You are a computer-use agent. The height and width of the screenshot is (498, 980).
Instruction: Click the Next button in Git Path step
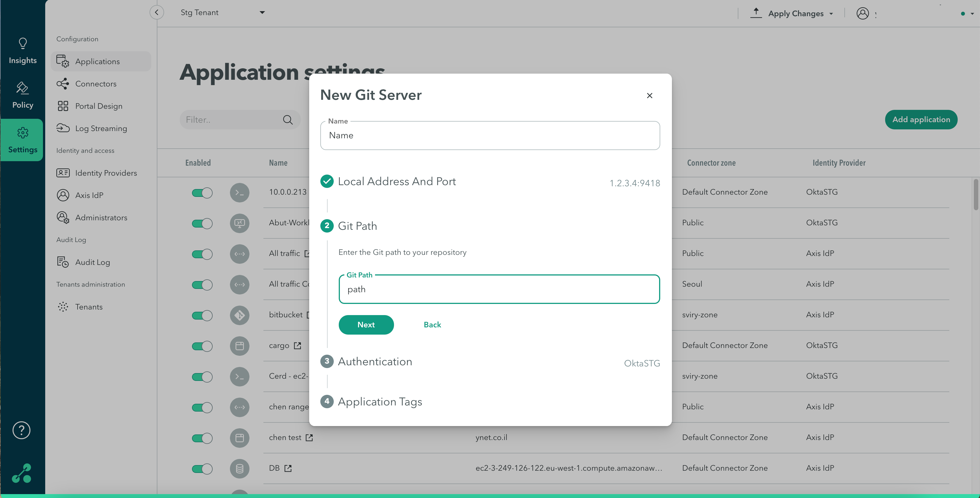click(366, 325)
